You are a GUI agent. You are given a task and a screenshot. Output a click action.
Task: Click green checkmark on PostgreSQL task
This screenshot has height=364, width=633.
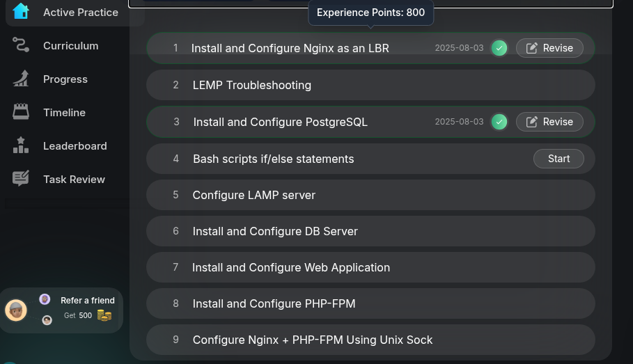click(x=499, y=122)
